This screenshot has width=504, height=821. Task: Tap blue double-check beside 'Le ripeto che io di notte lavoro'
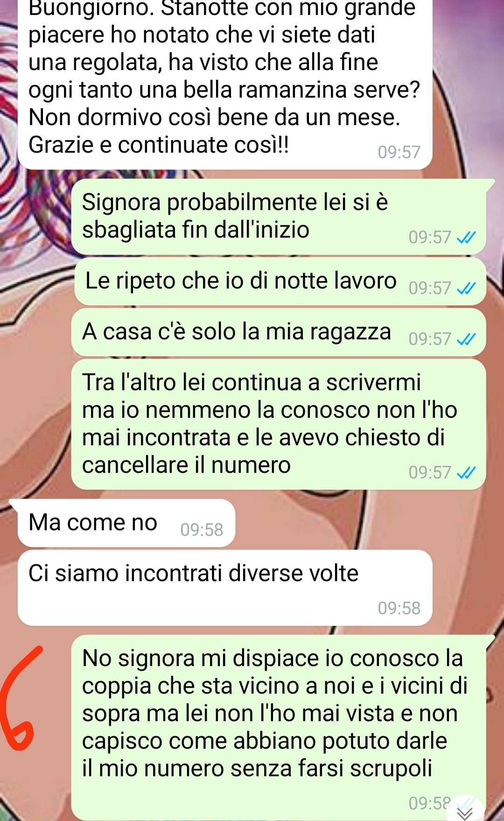[466, 289]
